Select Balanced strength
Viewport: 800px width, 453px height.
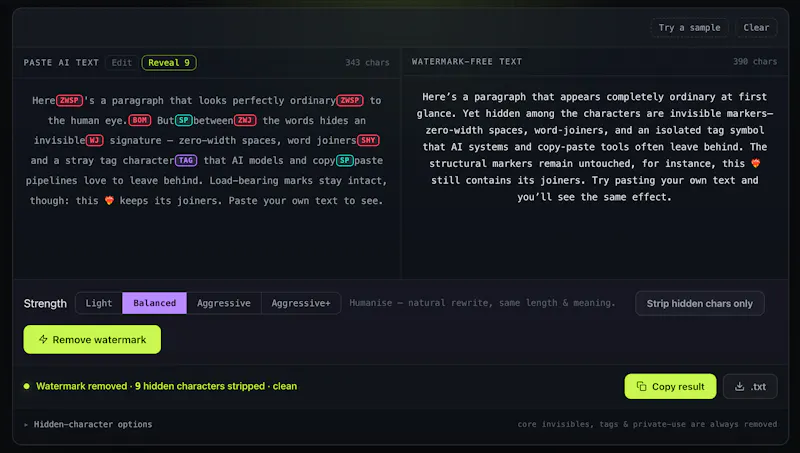(155, 303)
